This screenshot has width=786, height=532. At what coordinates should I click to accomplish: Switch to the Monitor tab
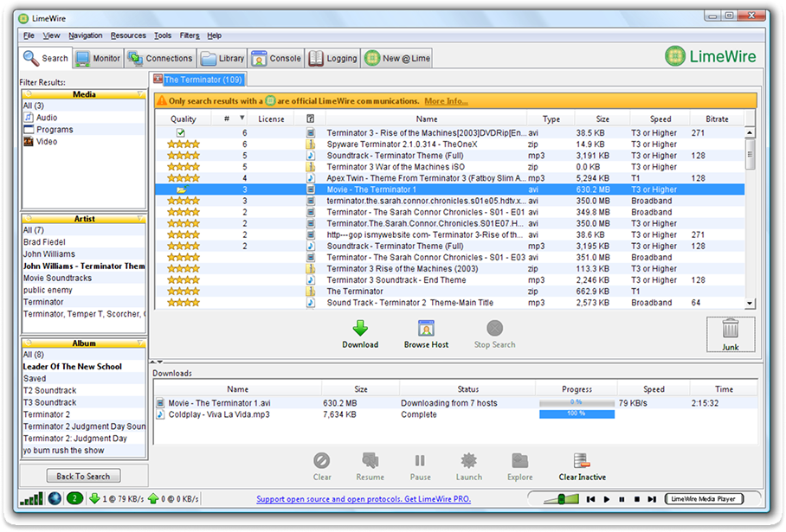pos(99,58)
